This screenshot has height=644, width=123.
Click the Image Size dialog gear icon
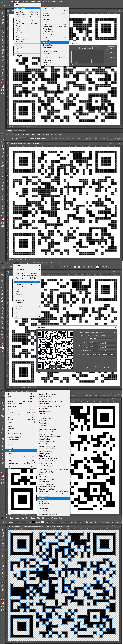[x=114, y=332]
